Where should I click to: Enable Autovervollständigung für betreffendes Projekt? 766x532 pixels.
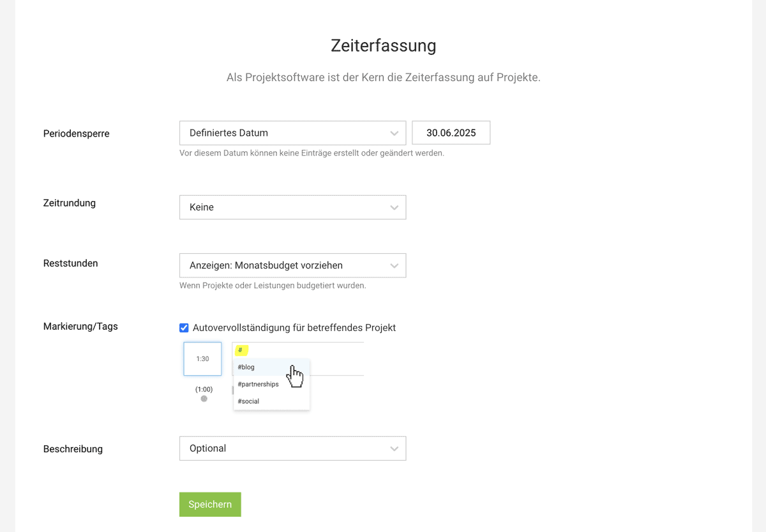click(x=184, y=327)
